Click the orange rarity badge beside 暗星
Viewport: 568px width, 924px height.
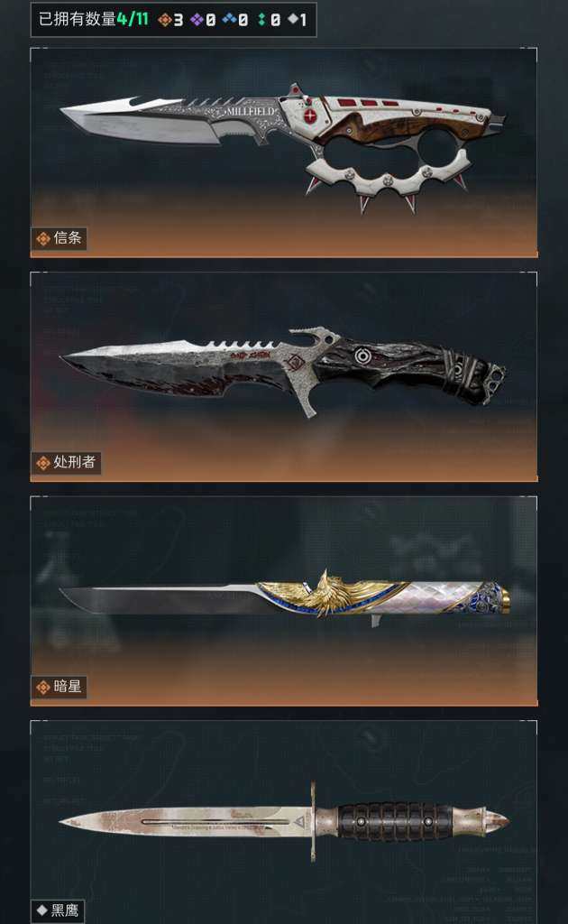[x=43, y=687]
